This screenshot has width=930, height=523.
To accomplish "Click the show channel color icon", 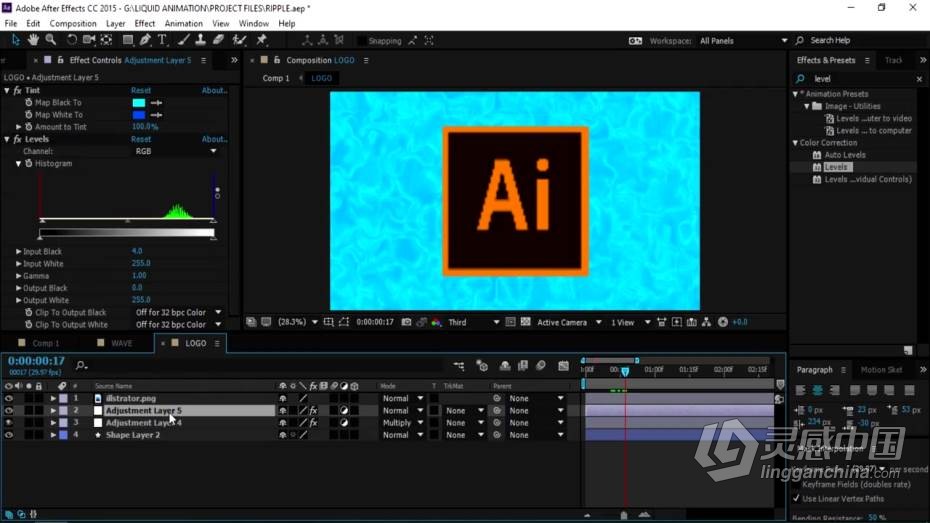I will tap(437, 322).
